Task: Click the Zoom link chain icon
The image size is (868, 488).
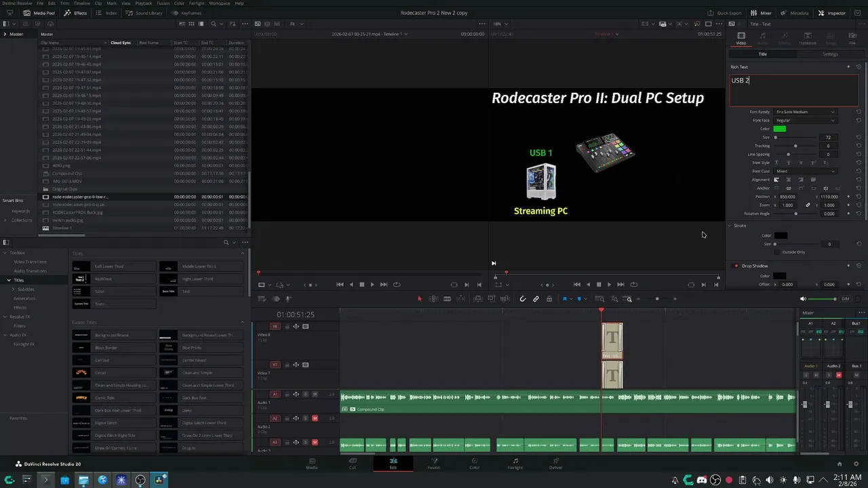Action: tap(808, 205)
